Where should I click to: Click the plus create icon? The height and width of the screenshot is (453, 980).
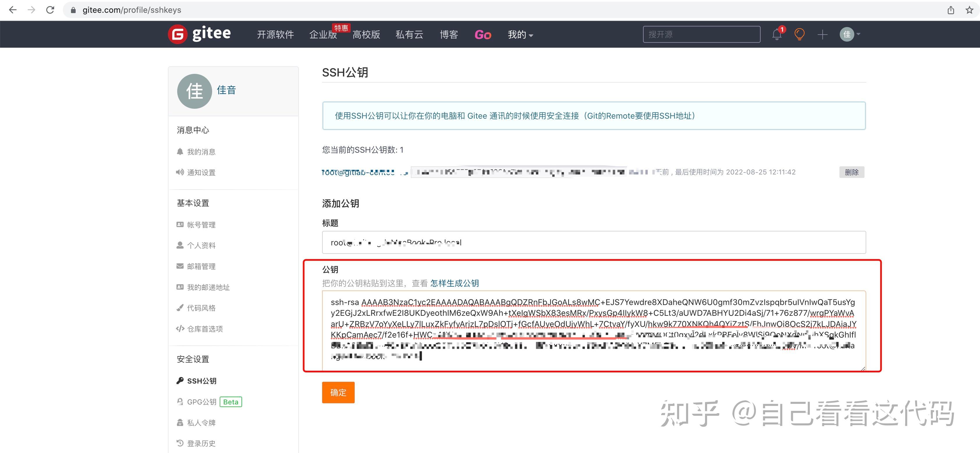[822, 35]
